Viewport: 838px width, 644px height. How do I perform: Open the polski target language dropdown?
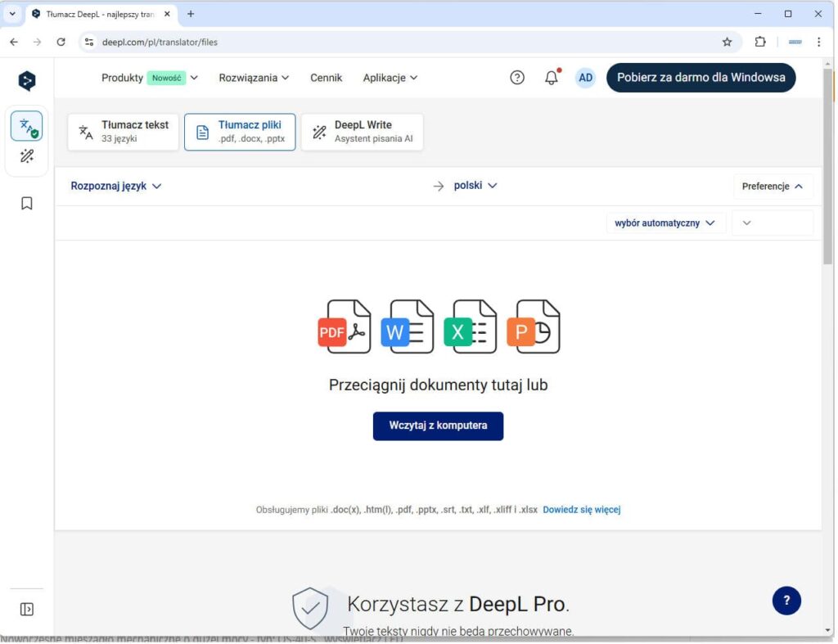click(x=475, y=186)
